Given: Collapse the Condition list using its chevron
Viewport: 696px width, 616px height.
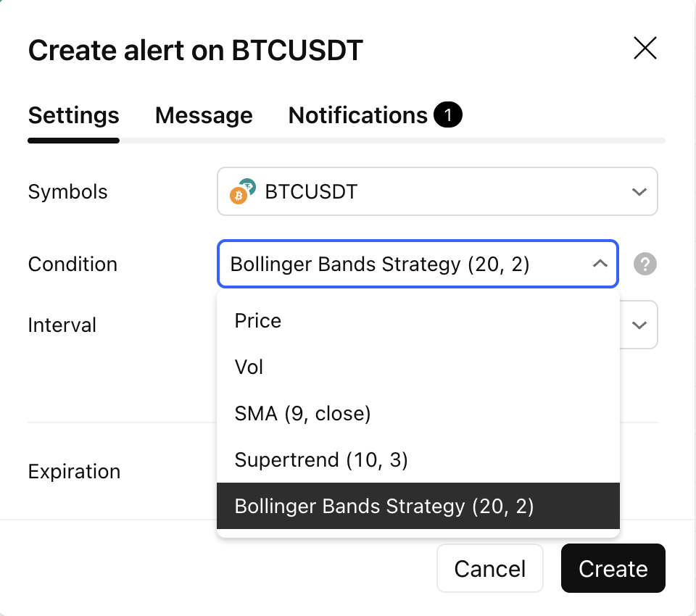Looking at the screenshot, I should (x=600, y=264).
